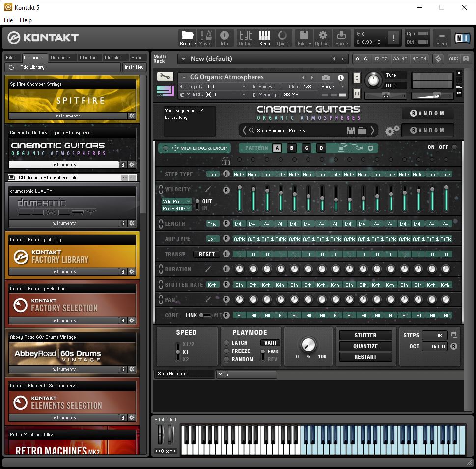Open the Quick-Load browser icon
The width and height of the screenshot is (476, 469).
[282, 38]
